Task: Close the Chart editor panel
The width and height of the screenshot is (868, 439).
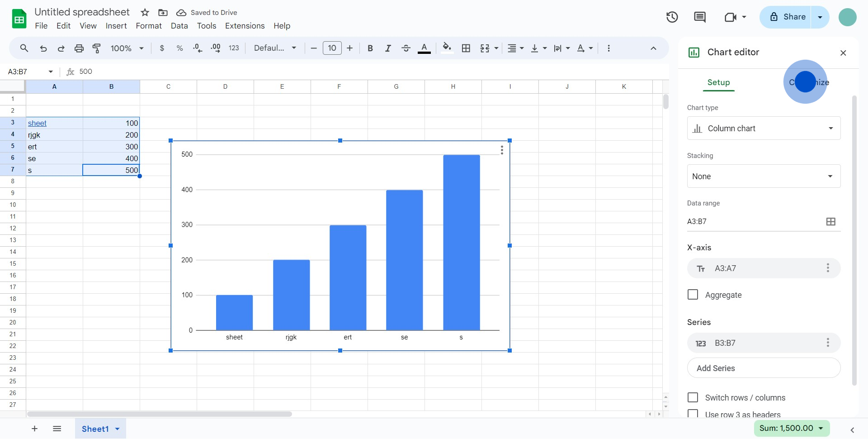Action: 843,53
